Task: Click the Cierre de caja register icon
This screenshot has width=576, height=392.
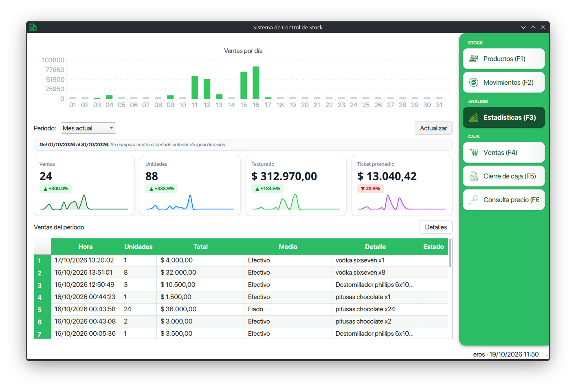Action: click(x=474, y=176)
